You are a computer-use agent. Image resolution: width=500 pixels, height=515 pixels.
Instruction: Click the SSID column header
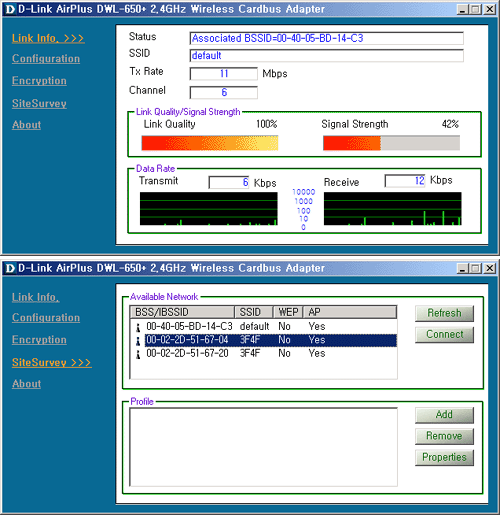(254, 312)
